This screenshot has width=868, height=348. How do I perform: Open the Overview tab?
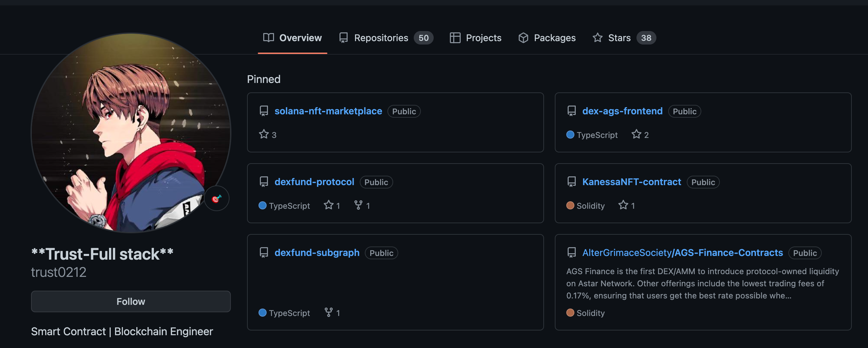click(292, 38)
